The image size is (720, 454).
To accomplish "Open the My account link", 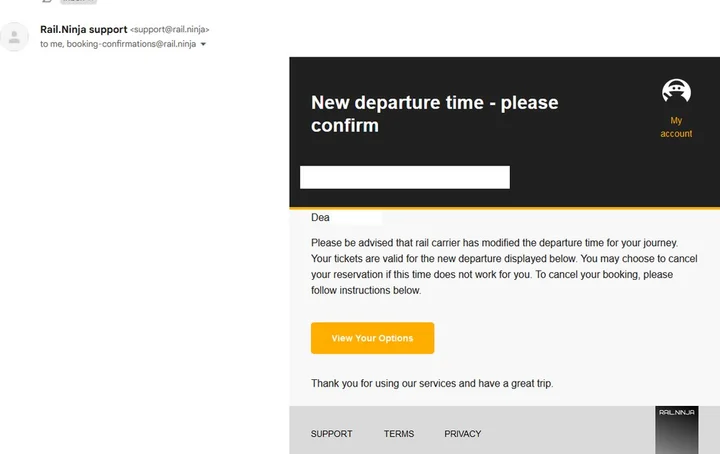I will click(x=676, y=127).
